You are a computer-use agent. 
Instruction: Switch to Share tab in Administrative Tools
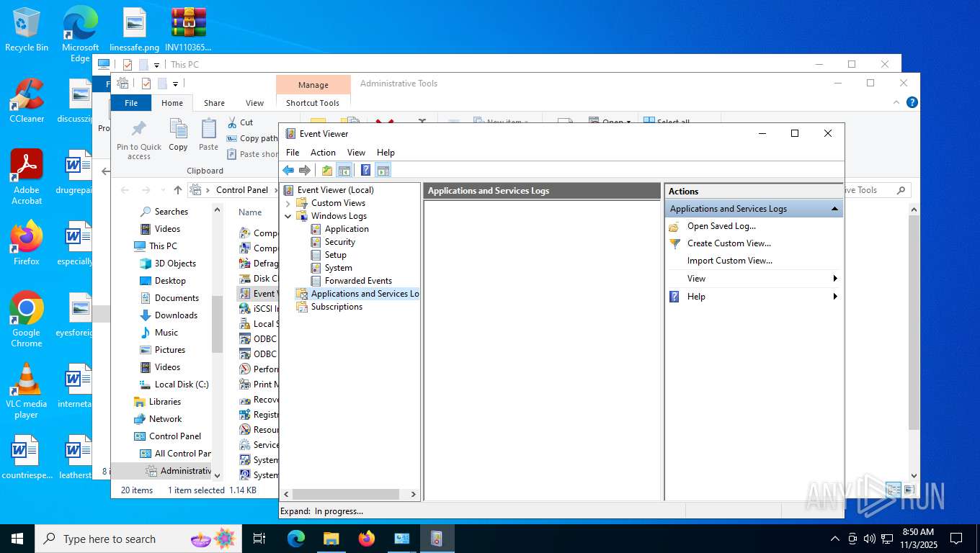tap(214, 103)
